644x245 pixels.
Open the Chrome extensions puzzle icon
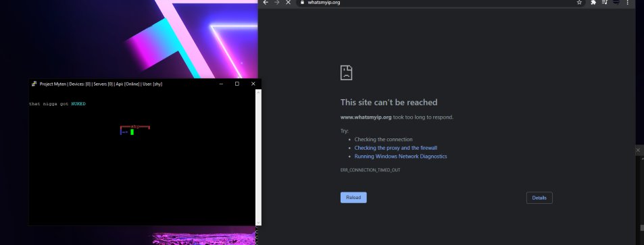[593, 2]
